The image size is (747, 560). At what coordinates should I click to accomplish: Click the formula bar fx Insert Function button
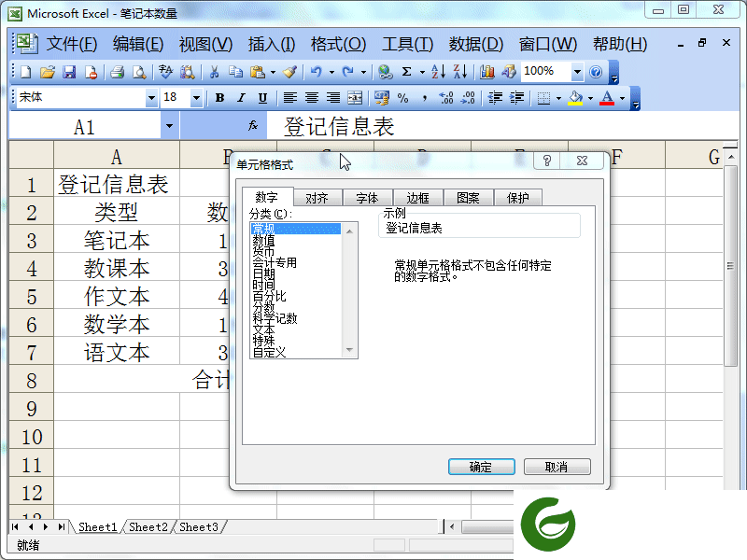click(253, 126)
